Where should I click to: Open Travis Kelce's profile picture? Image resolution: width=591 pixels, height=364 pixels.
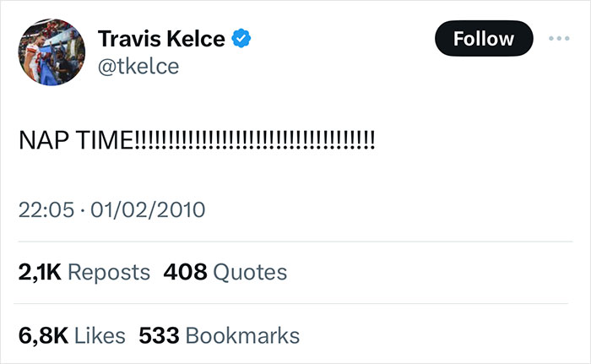49,52
